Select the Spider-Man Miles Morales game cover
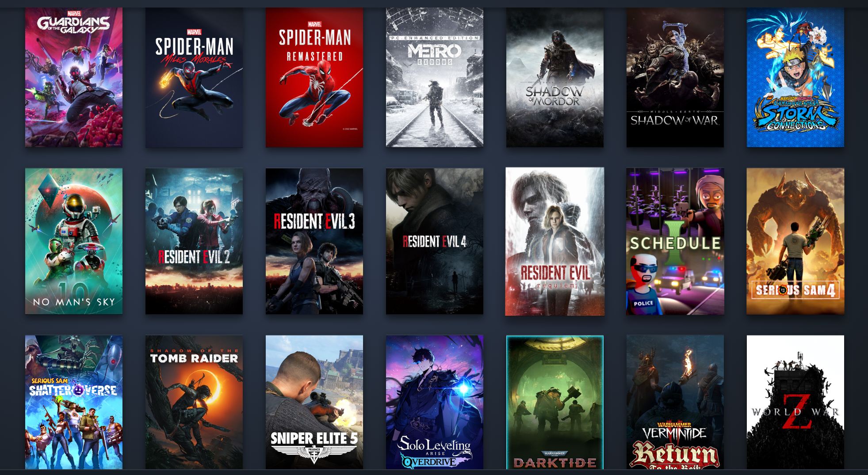 coord(194,77)
